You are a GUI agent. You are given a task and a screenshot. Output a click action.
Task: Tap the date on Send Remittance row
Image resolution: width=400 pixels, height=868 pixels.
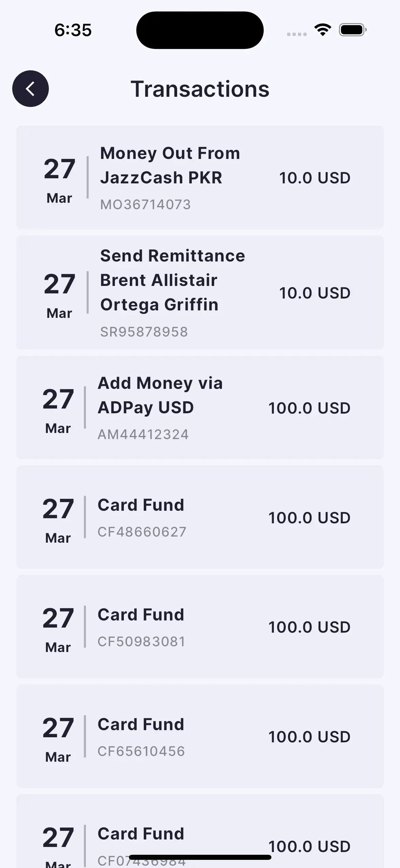[59, 294]
